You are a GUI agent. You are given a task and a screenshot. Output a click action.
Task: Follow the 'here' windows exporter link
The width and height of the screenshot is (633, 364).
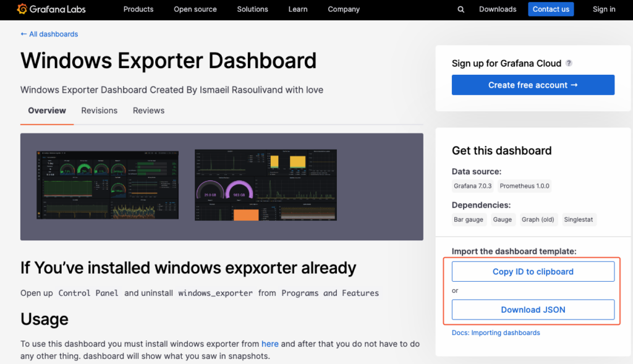coord(270,344)
